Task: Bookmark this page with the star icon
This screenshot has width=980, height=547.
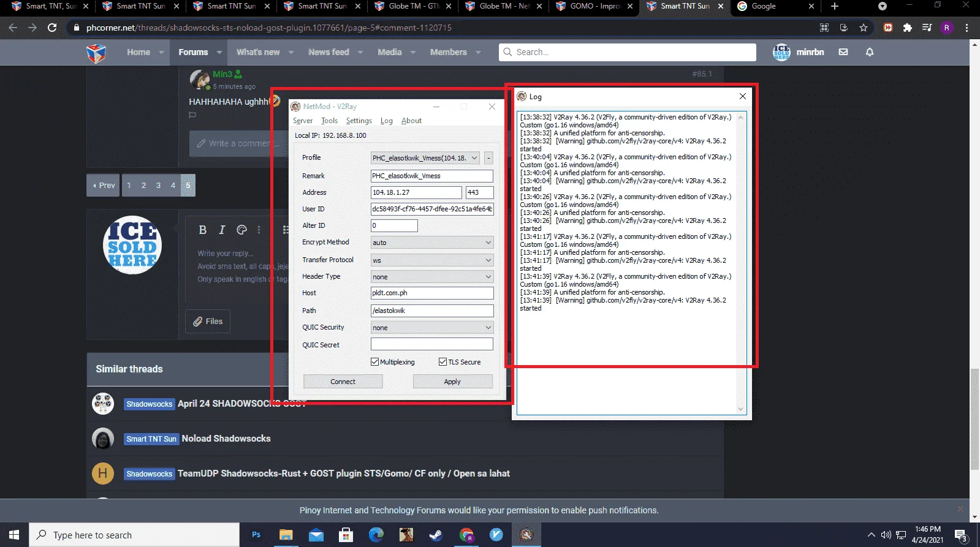Action: click(x=864, y=28)
